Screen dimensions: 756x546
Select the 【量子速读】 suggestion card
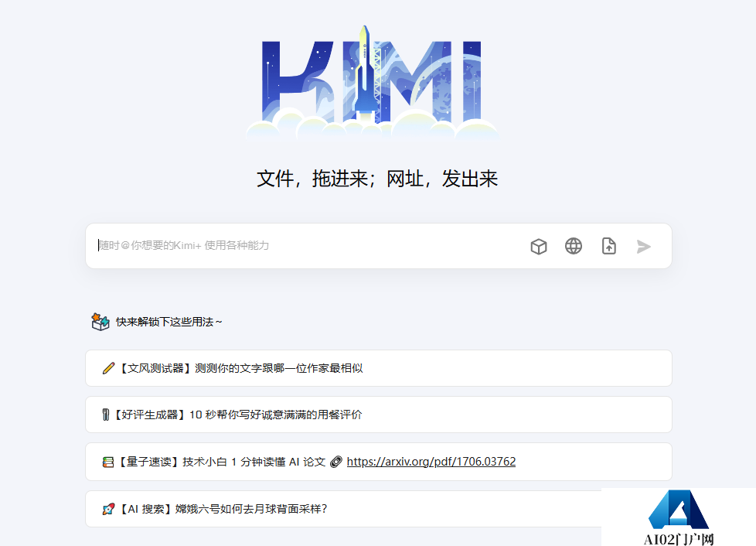point(379,462)
